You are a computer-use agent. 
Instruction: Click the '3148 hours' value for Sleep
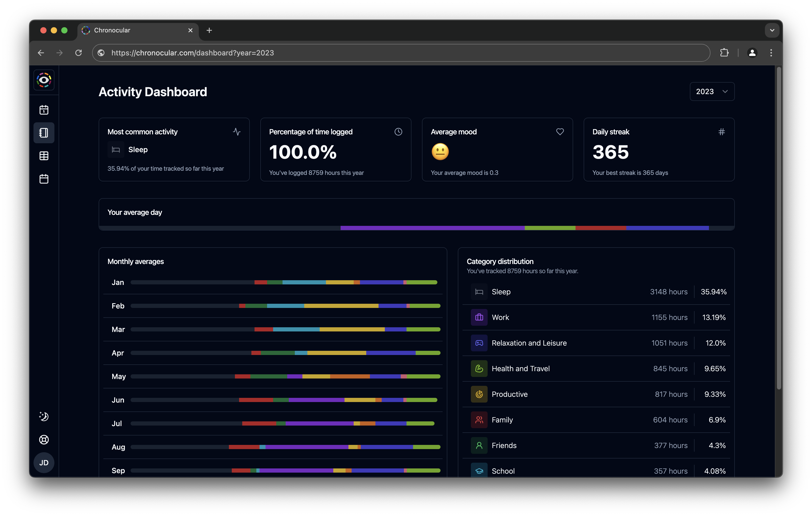click(669, 292)
